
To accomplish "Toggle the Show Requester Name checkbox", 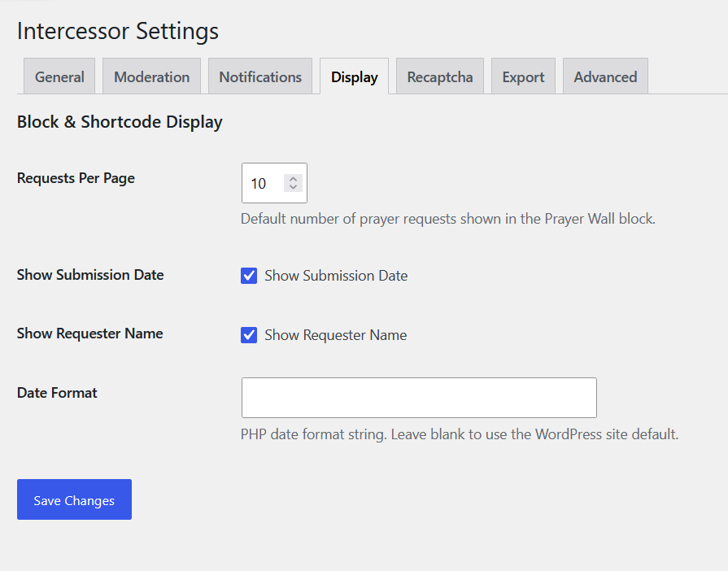I will 249,334.
